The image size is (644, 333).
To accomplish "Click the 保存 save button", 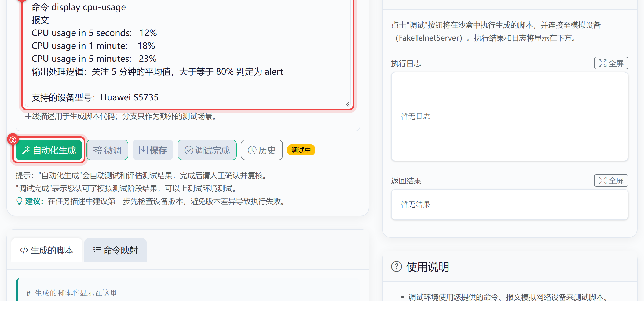I will [x=153, y=150].
